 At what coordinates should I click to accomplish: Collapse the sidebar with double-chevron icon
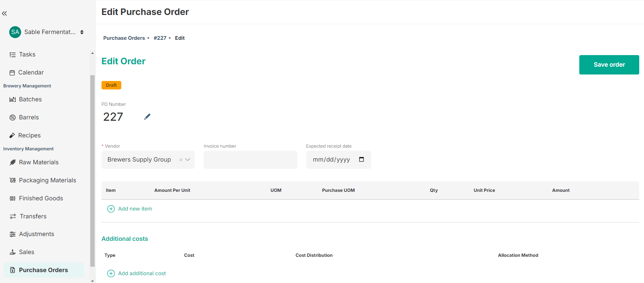click(4, 14)
